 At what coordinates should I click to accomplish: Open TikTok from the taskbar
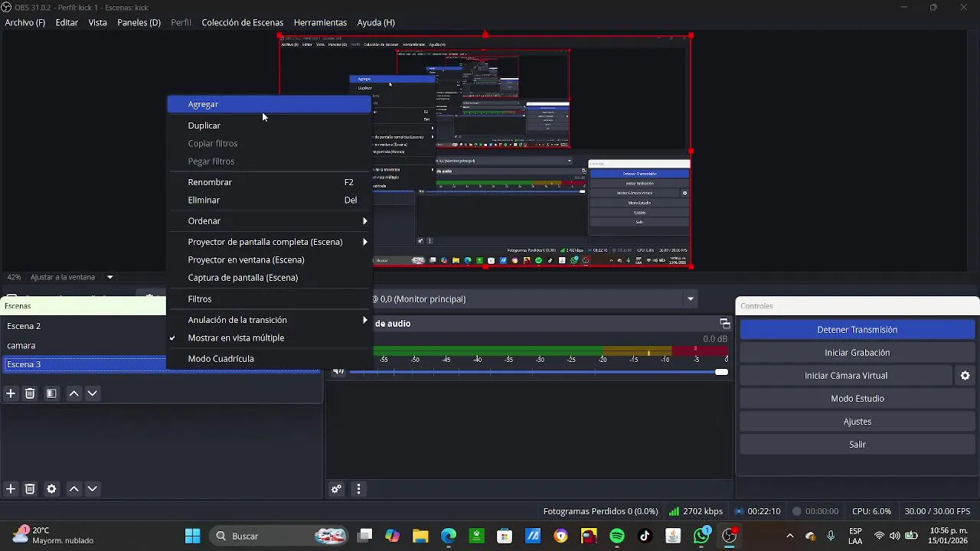[645, 536]
